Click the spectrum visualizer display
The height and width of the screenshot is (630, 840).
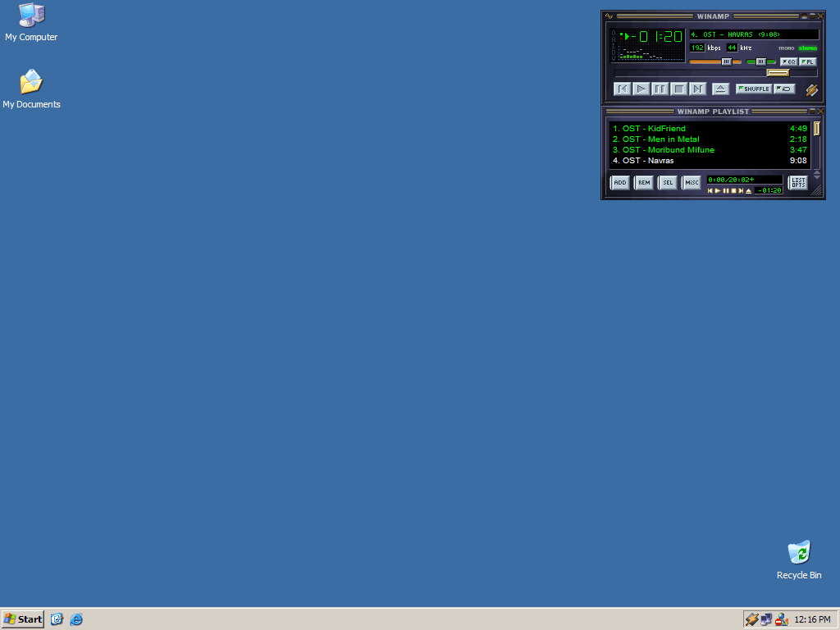coord(651,52)
